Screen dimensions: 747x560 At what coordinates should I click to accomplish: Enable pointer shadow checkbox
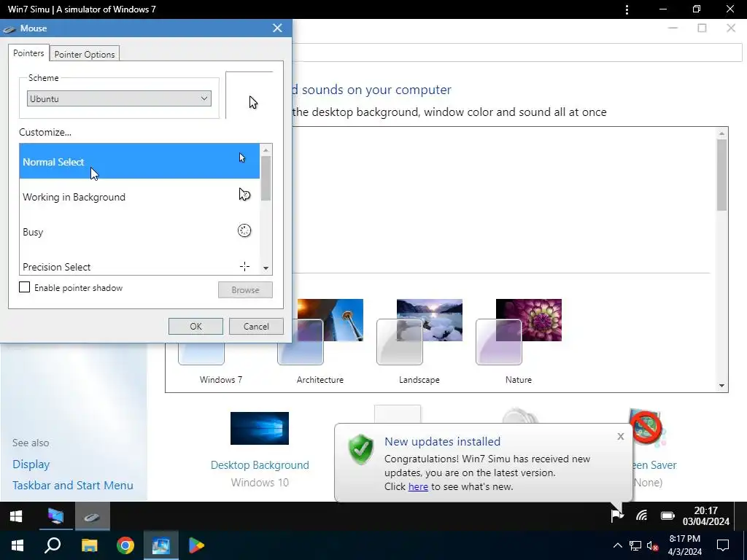pyautogui.click(x=24, y=287)
